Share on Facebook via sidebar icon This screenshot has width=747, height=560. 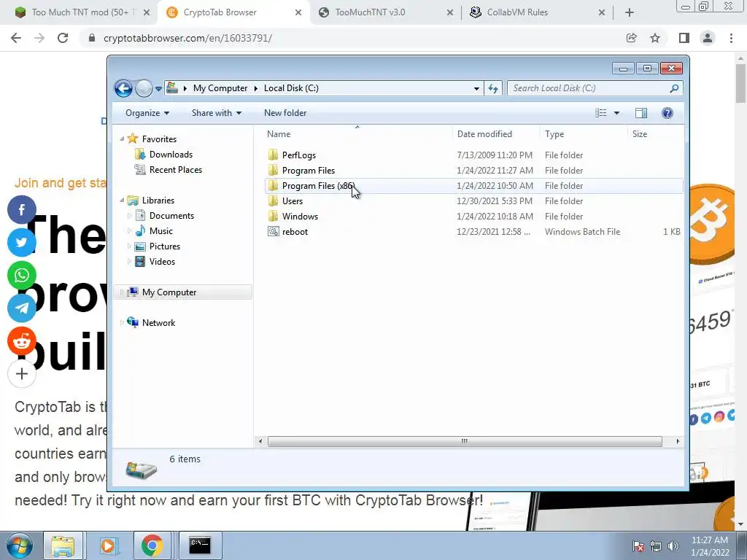[22, 209]
